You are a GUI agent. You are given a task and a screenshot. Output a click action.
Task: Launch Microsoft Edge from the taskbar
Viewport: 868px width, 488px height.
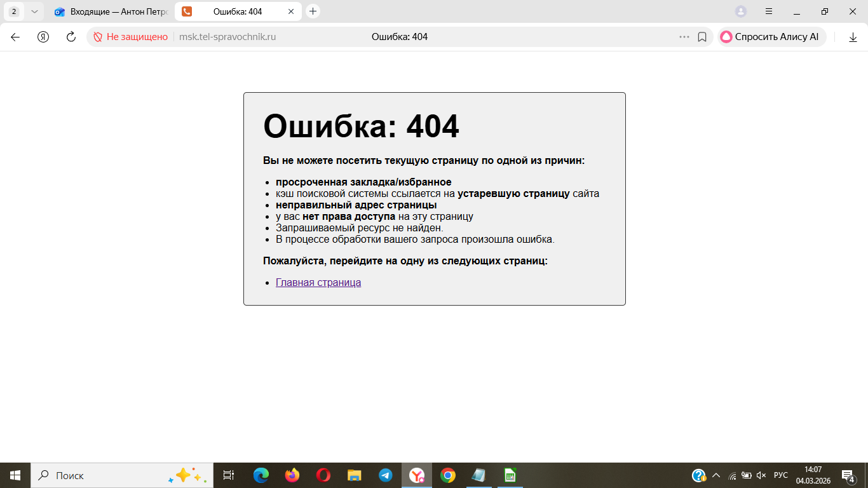tap(261, 475)
